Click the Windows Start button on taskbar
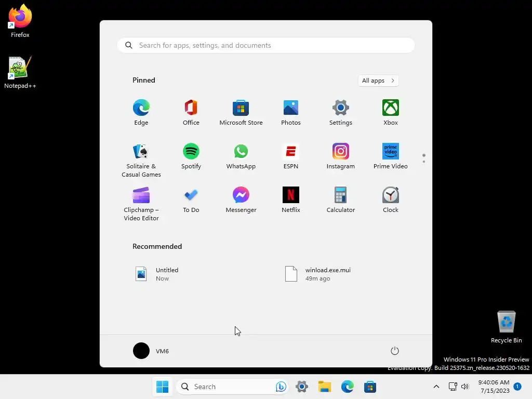This screenshot has height=399, width=532. [x=162, y=387]
